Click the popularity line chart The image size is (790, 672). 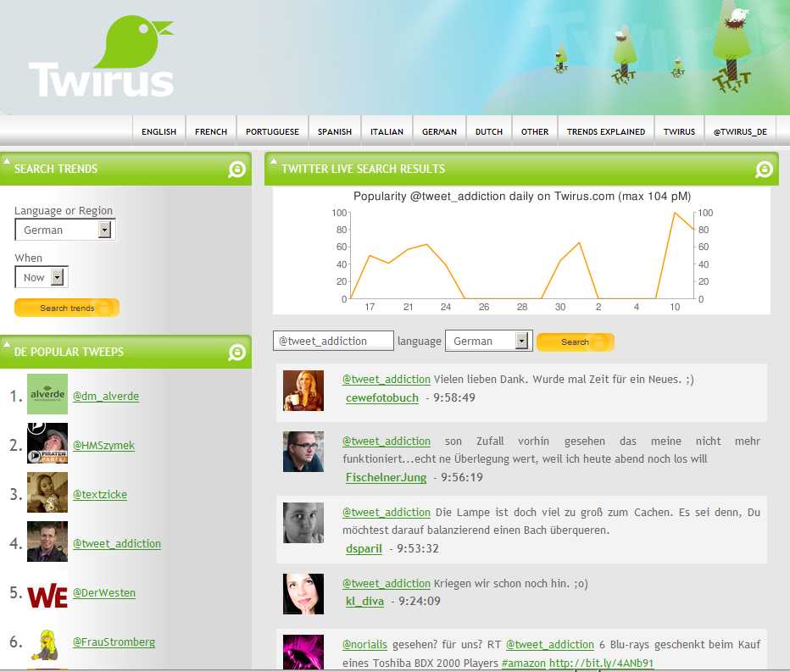[521, 252]
